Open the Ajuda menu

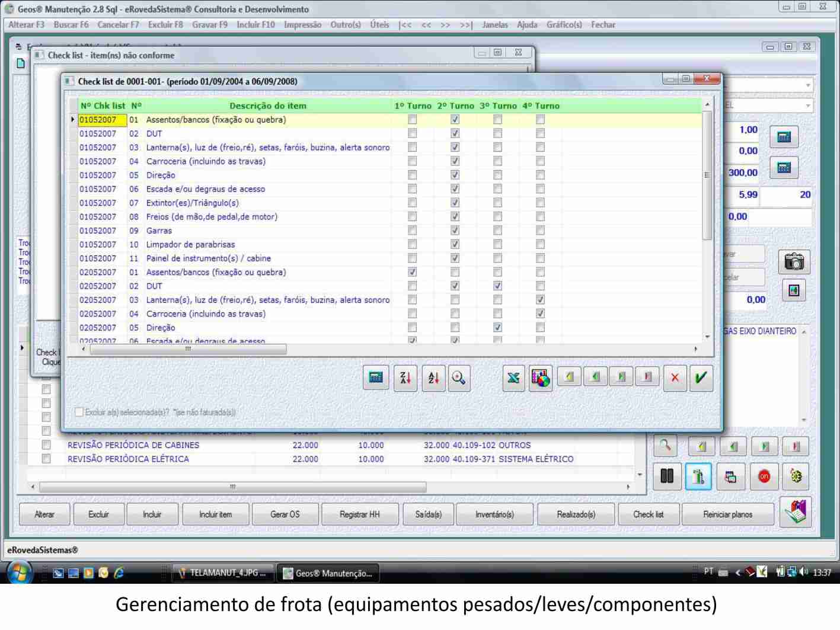point(527,25)
